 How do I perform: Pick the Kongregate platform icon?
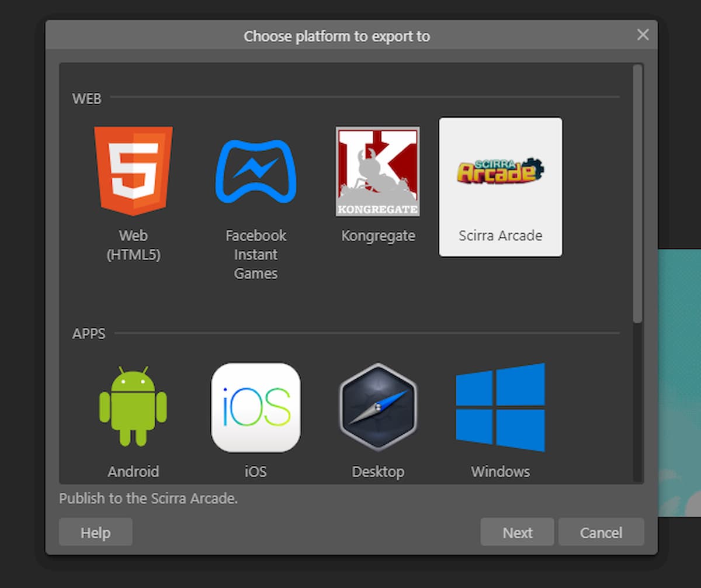coord(378,171)
